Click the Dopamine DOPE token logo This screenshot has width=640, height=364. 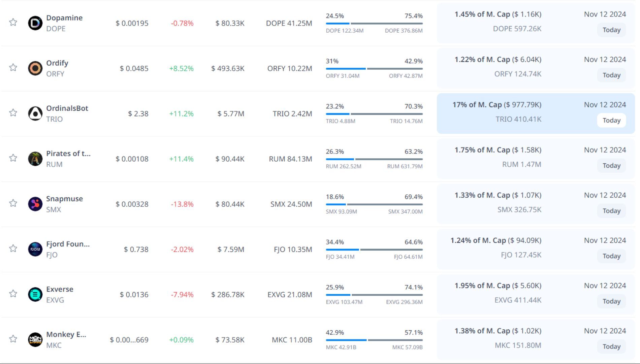35,23
